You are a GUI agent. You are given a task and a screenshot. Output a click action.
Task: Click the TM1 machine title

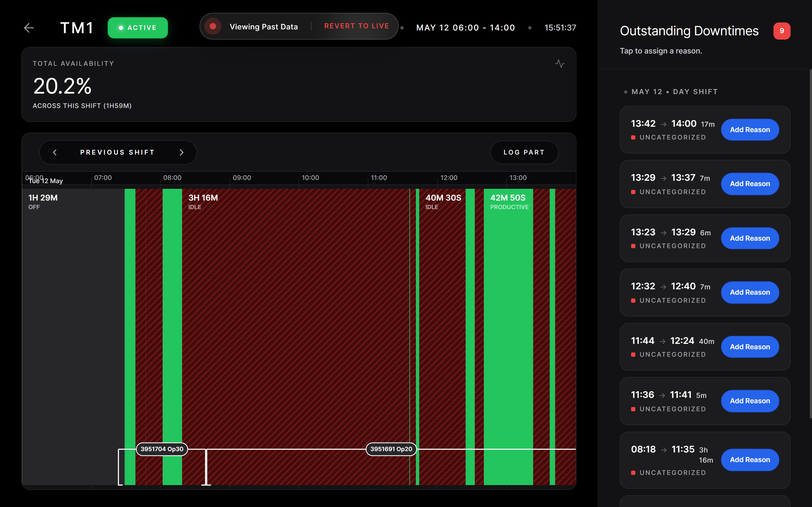point(77,28)
